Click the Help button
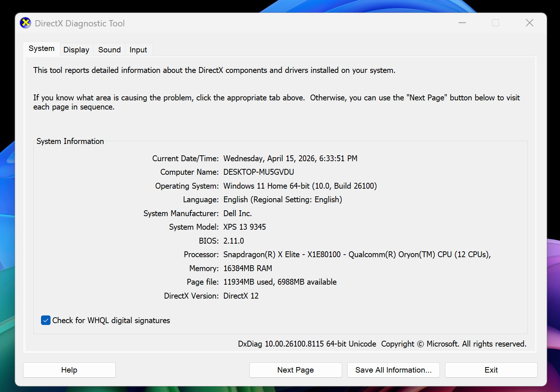This screenshot has width=560, height=392. [69, 370]
